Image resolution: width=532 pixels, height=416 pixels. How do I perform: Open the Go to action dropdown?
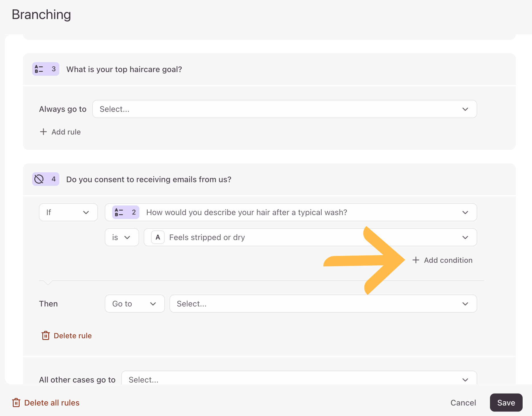(x=135, y=304)
